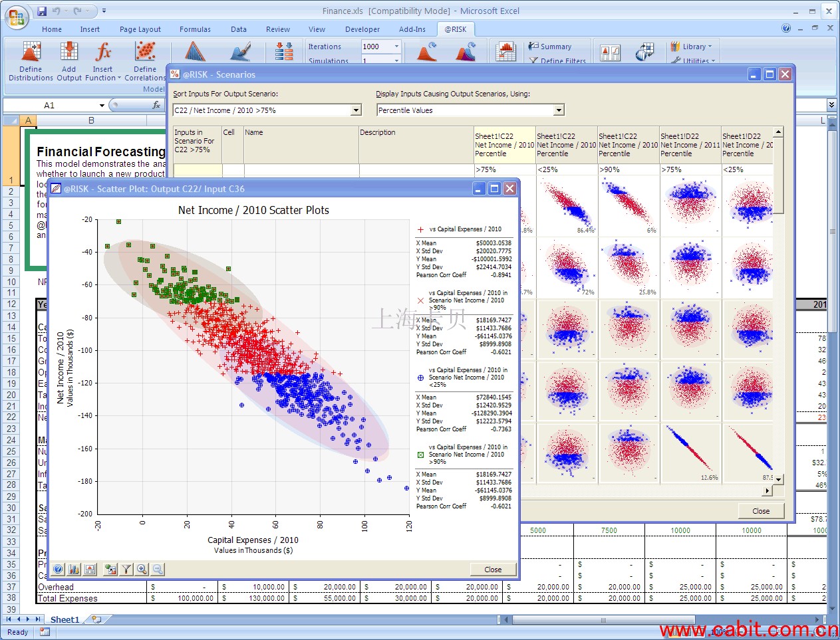The image size is (840, 640).
Task: Click the disabled zoom-out magnifier icon
Action: click(x=158, y=570)
